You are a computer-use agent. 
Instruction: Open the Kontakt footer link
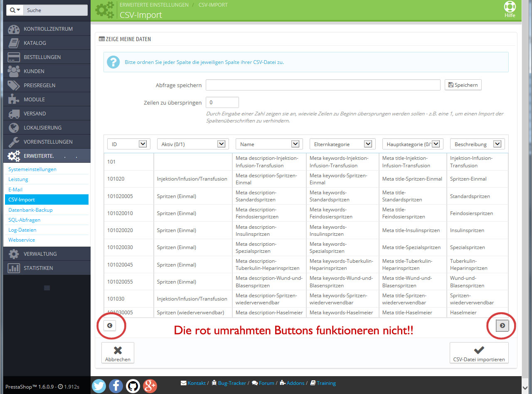[193, 383]
